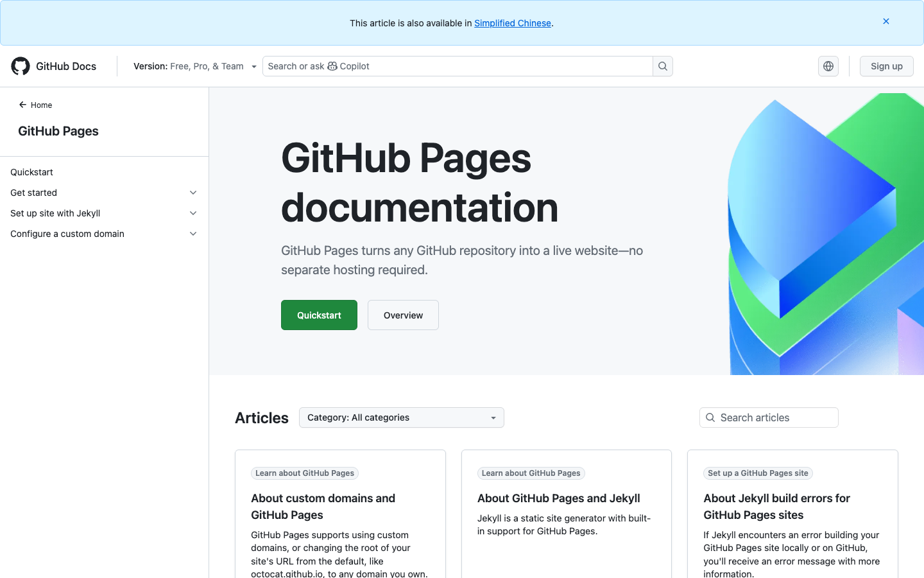Open the language globe selector
This screenshot has width=924, height=578.
(x=828, y=66)
